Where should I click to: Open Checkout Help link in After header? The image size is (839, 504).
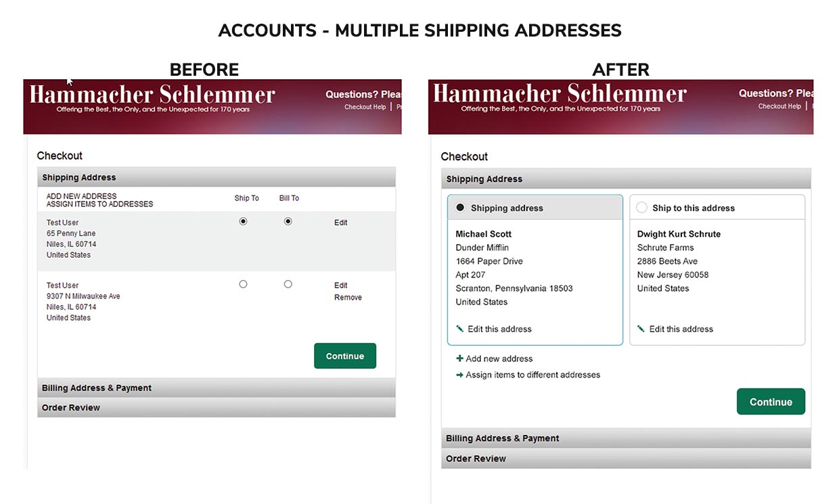[x=779, y=106]
